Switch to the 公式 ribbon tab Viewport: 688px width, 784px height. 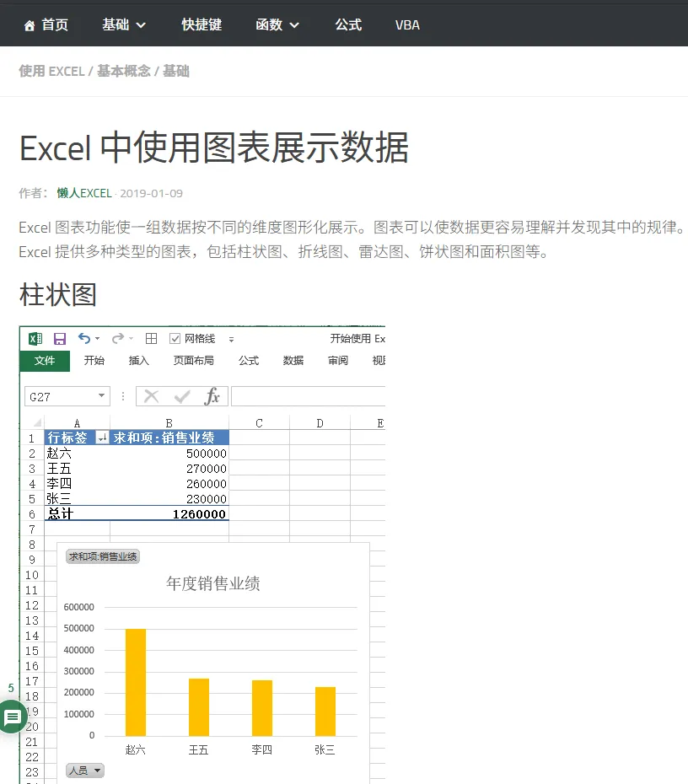click(x=249, y=361)
